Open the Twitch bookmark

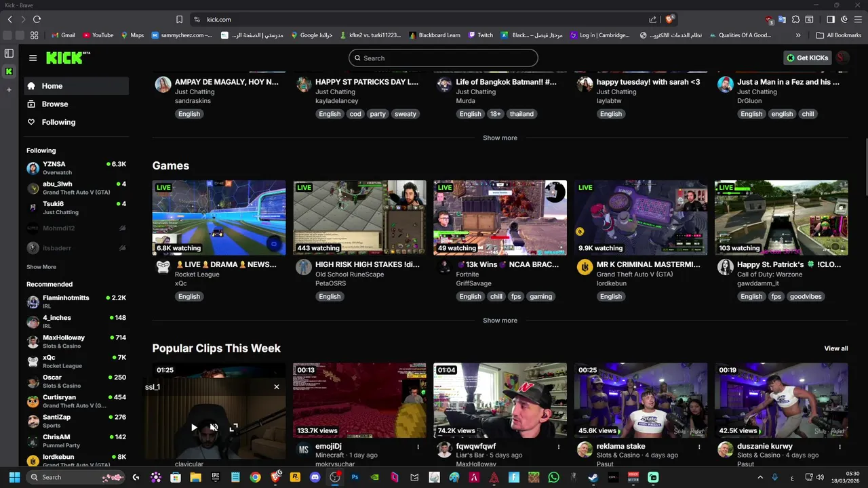pos(480,35)
